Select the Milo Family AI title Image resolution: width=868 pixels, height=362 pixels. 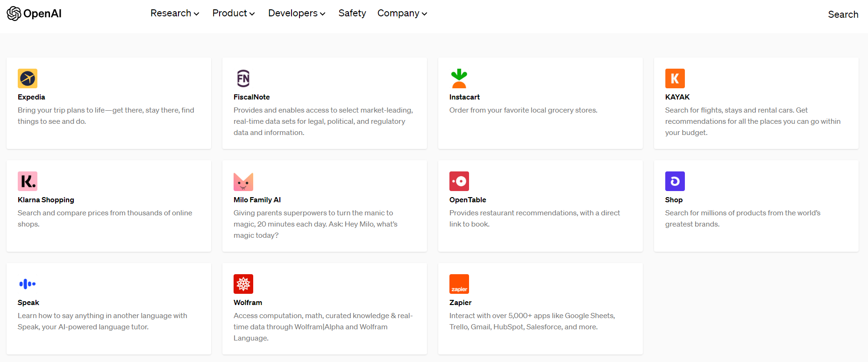coord(257,200)
